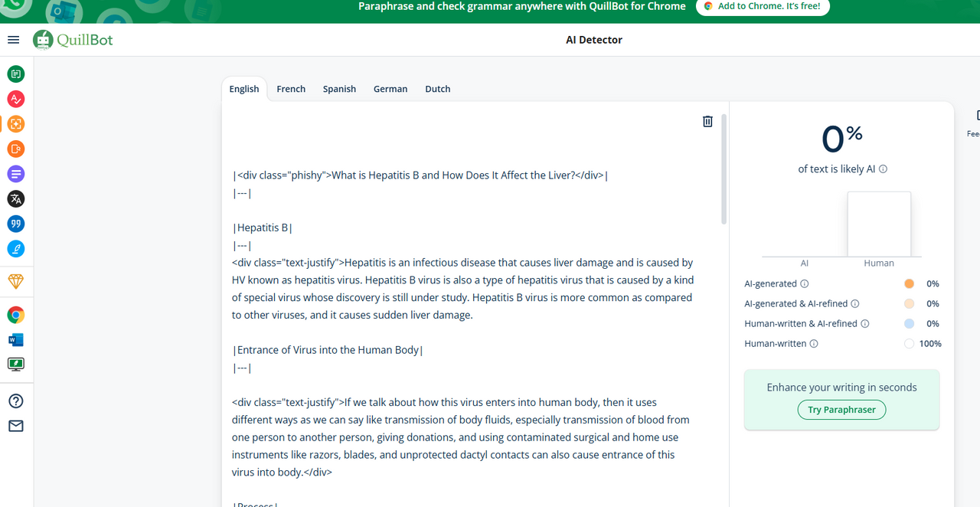
Task: Switch to the English tab
Action: pyautogui.click(x=244, y=89)
